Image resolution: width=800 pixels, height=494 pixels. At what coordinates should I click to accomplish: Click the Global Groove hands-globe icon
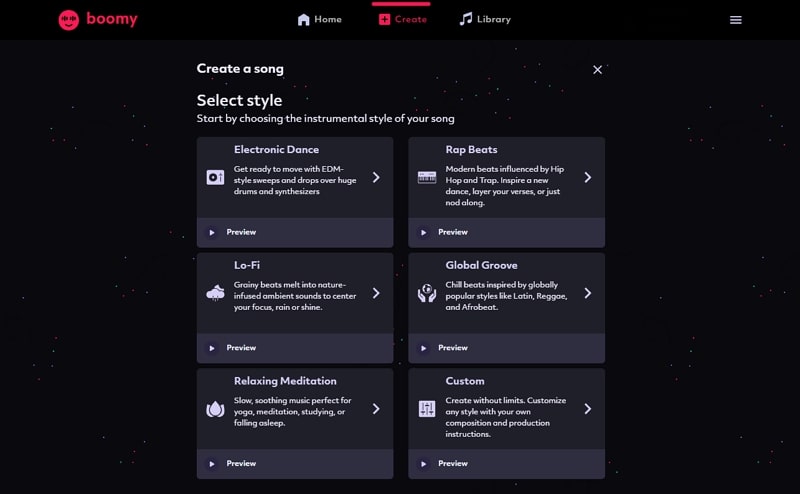[x=427, y=293]
